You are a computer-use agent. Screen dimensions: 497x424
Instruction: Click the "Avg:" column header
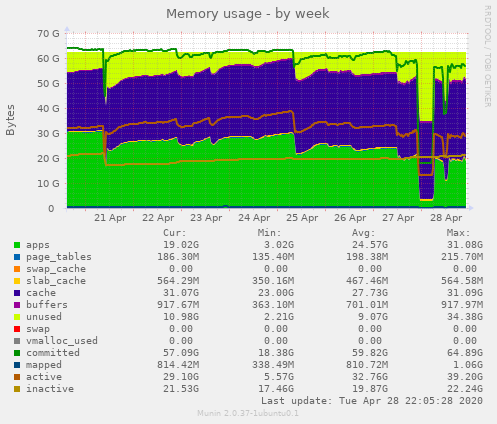pyautogui.click(x=364, y=233)
